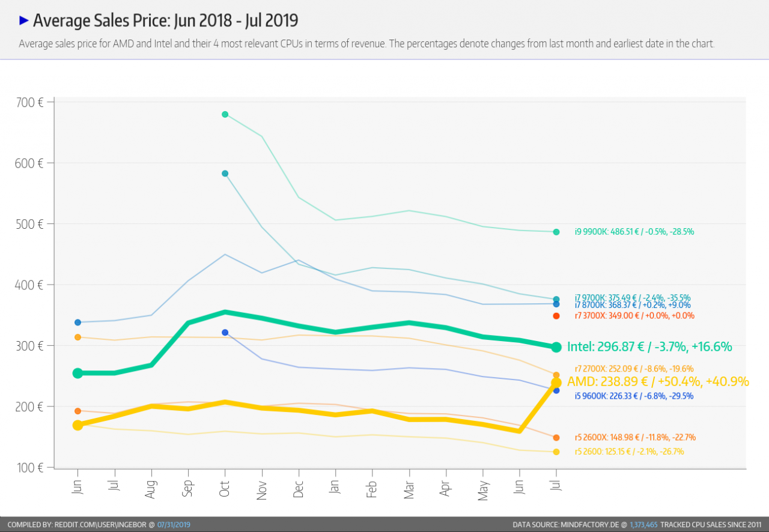Click the Intel endpoint marker at 296.87 €
The image size is (769, 532).
pyautogui.click(x=556, y=347)
